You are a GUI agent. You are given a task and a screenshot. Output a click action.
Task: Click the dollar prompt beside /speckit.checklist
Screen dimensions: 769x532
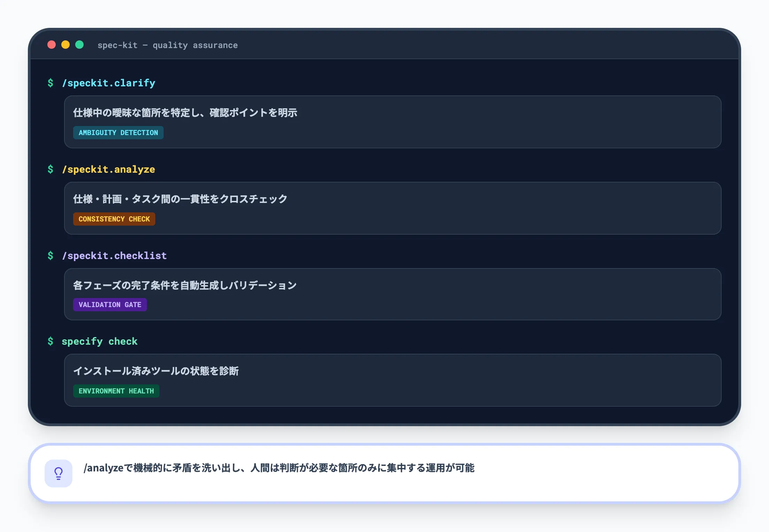pos(51,256)
